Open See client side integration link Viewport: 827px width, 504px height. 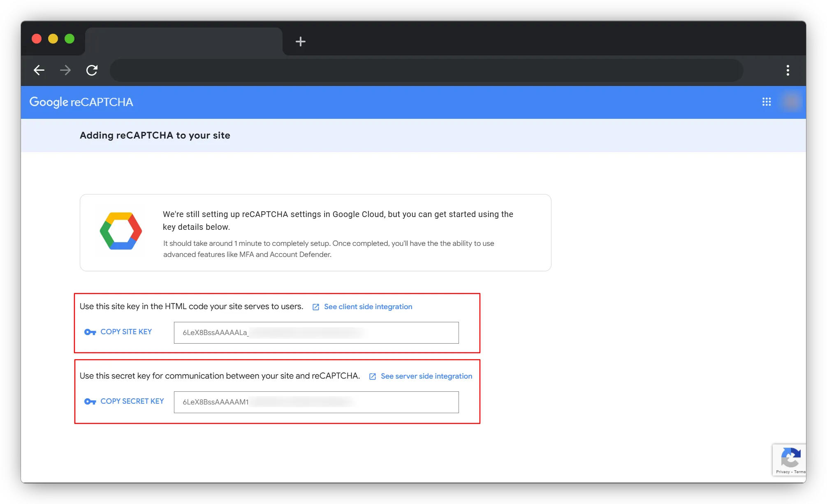point(368,307)
